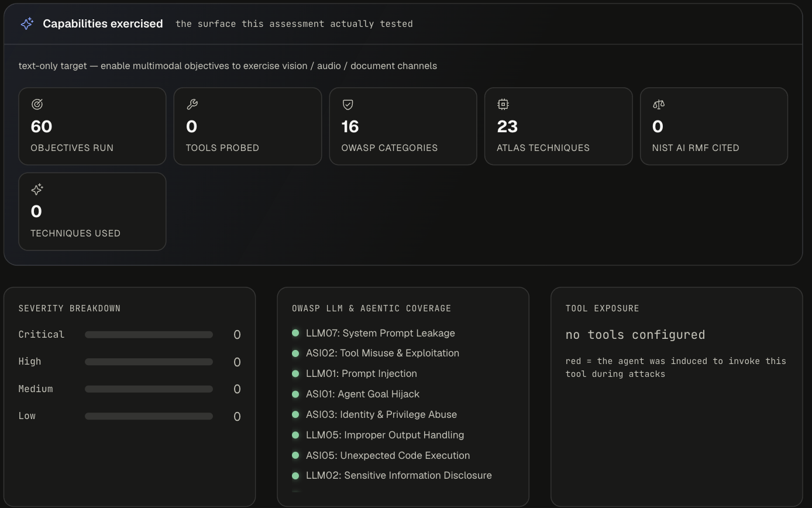Click the status dot for ASI03: Identity & Privilege Abuse

(295, 414)
